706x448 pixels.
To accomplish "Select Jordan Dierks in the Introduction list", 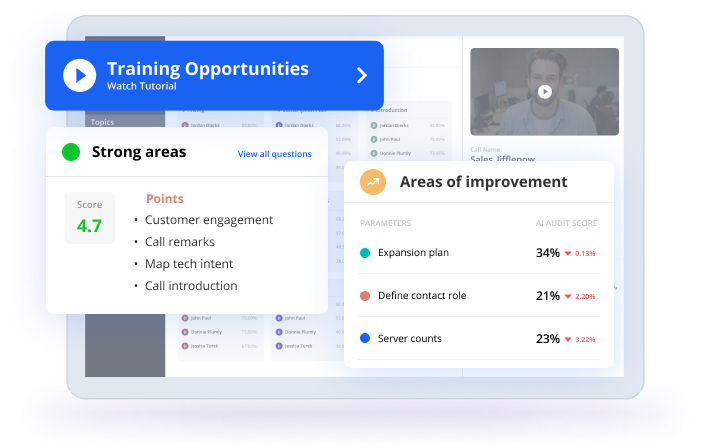I will coord(394,125).
